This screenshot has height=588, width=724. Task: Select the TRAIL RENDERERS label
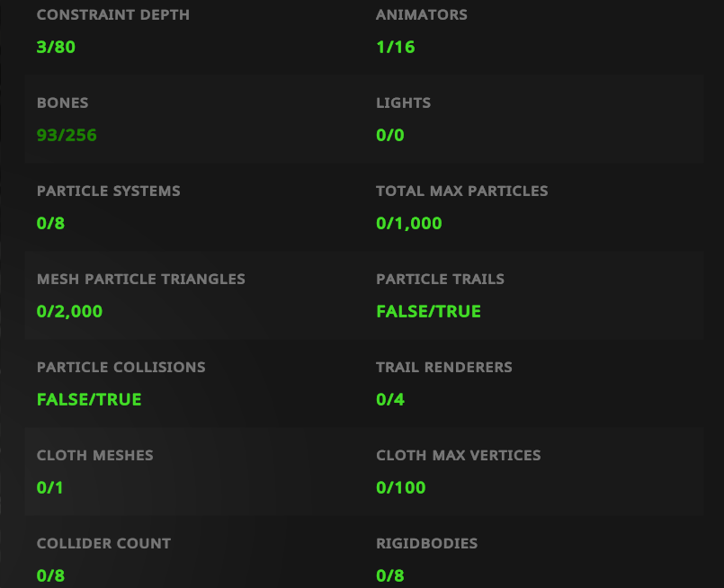point(444,368)
